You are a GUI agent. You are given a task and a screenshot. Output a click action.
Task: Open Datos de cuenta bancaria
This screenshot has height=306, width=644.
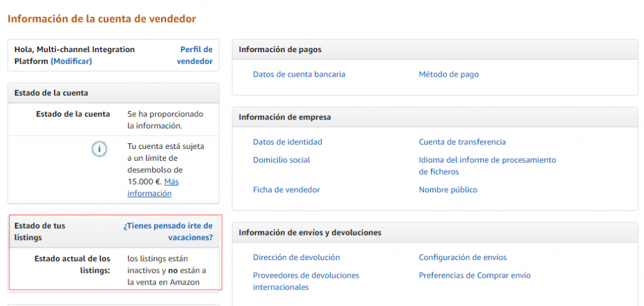point(299,74)
